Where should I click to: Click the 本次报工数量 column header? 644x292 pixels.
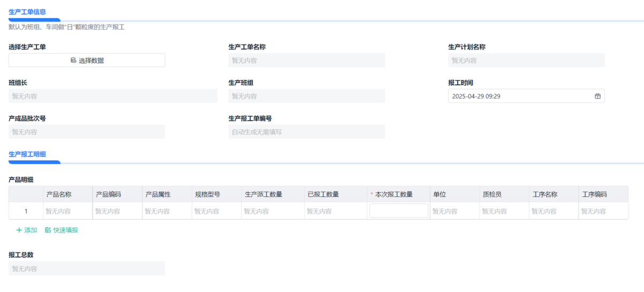[399, 194]
